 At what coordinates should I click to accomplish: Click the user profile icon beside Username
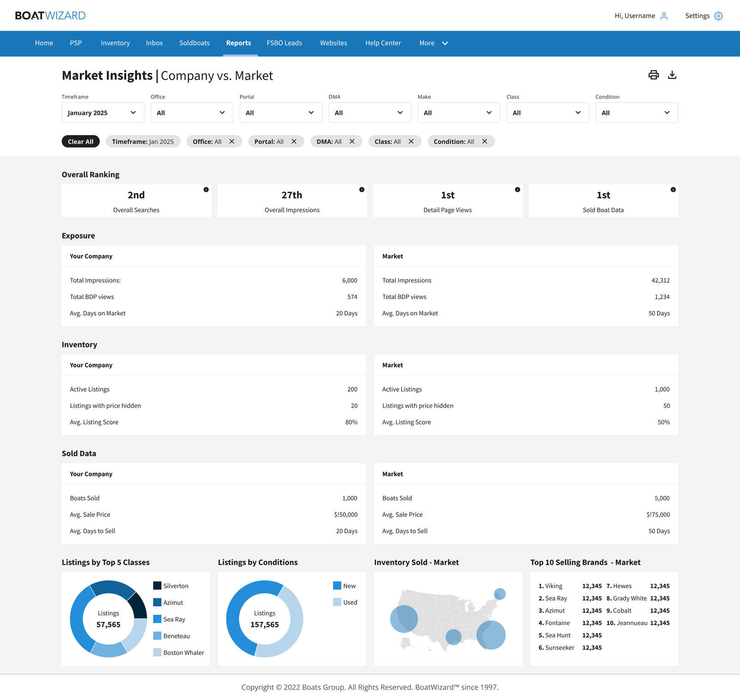[x=665, y=15]
